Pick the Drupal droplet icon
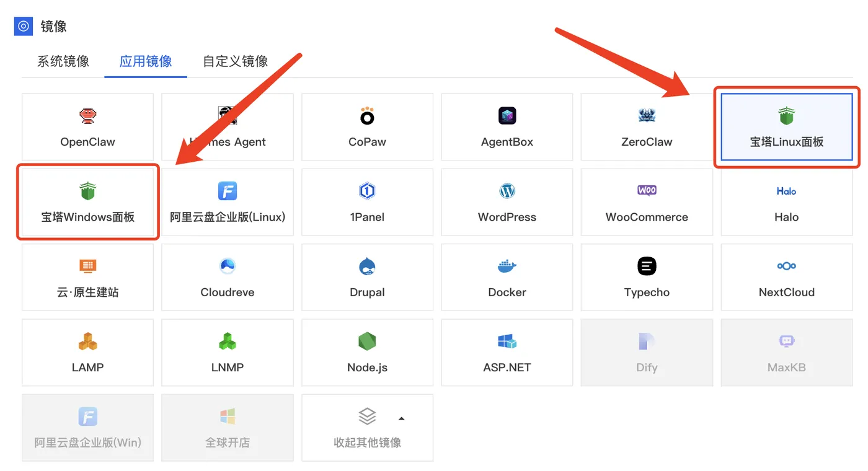 (x=367, y=266)
